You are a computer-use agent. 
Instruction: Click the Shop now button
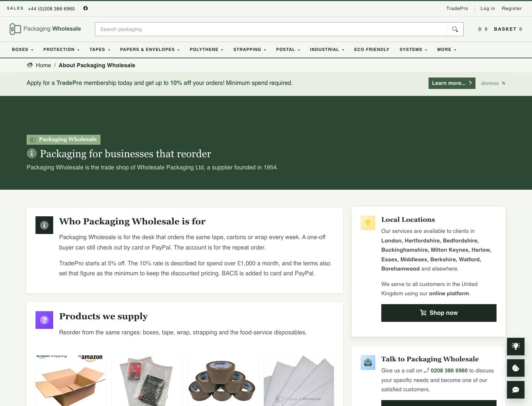[439, 313]
